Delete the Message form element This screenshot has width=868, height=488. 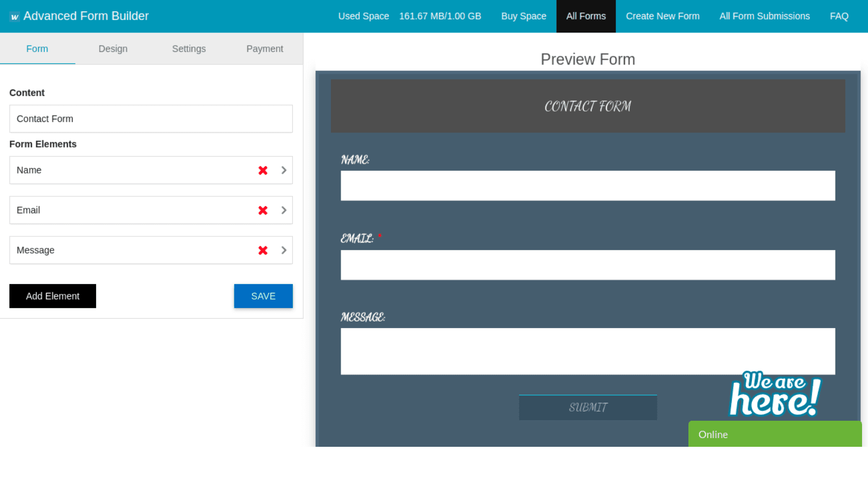(263, 250)
